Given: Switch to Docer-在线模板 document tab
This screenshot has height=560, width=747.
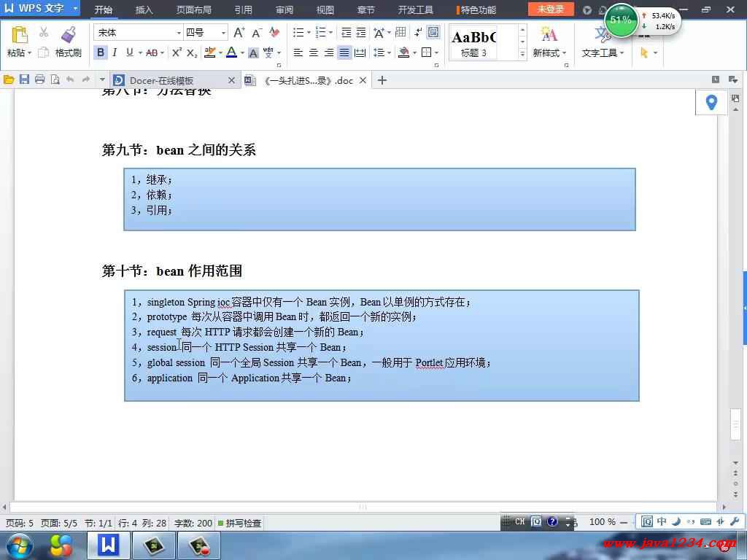Looking at the screenshot, I should click(x=174, y=80).
